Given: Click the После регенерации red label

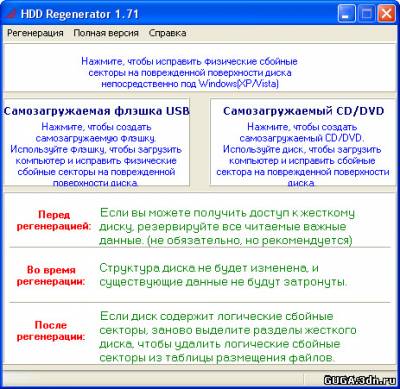Looking at the screenshot, I should pos(51,331).
